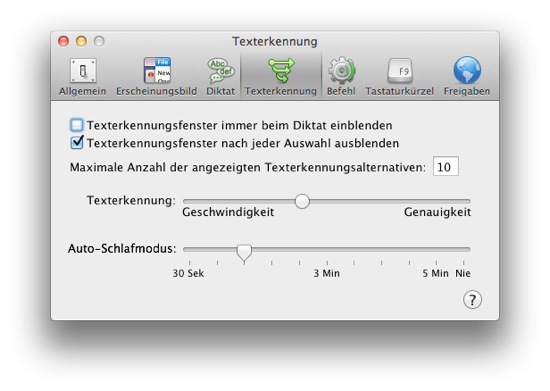Click the 'Geschwindigkeit' slider end label
Viewport: 550px width, 391px height.
point(228,213)
